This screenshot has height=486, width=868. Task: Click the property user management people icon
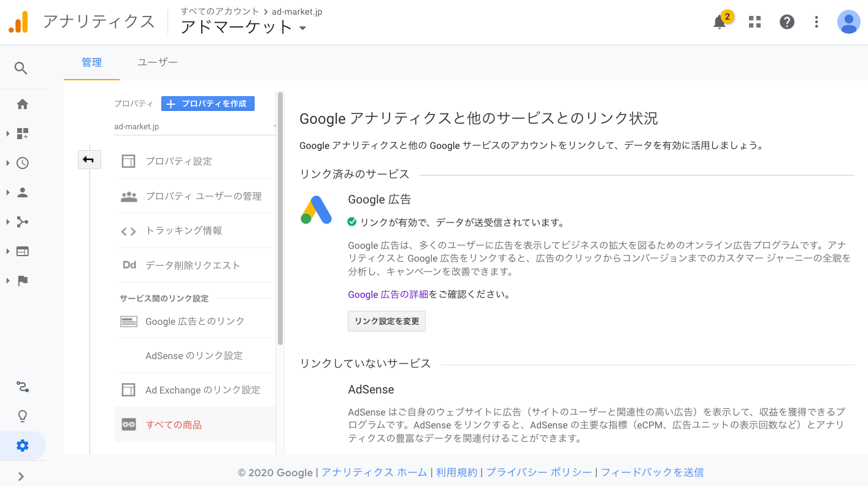click(129, 196)
